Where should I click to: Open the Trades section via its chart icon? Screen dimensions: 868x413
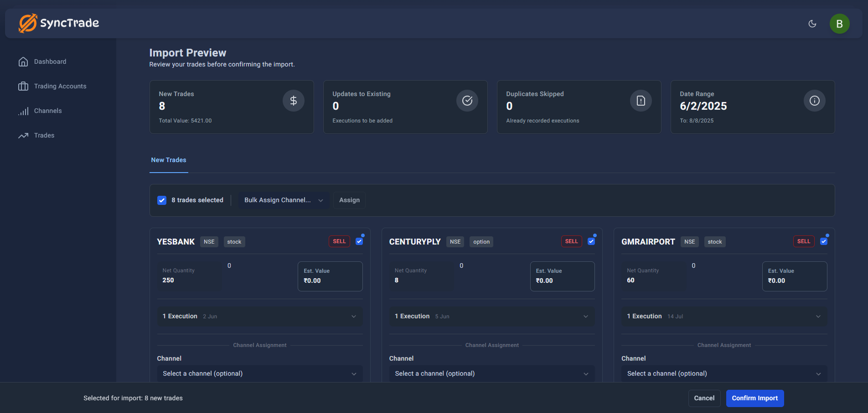(x=23, y=135)
